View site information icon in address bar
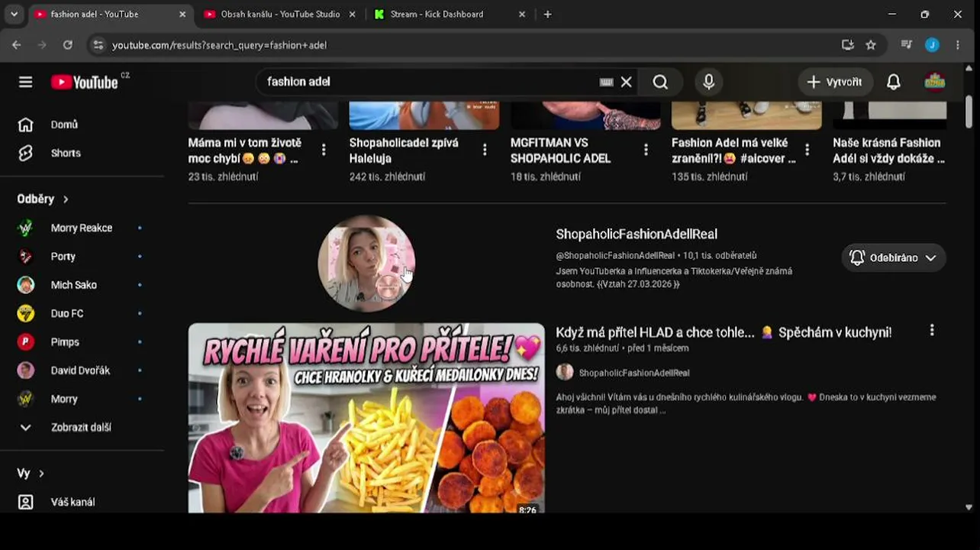Screen dimensions: 980x550 click(98, 45)
